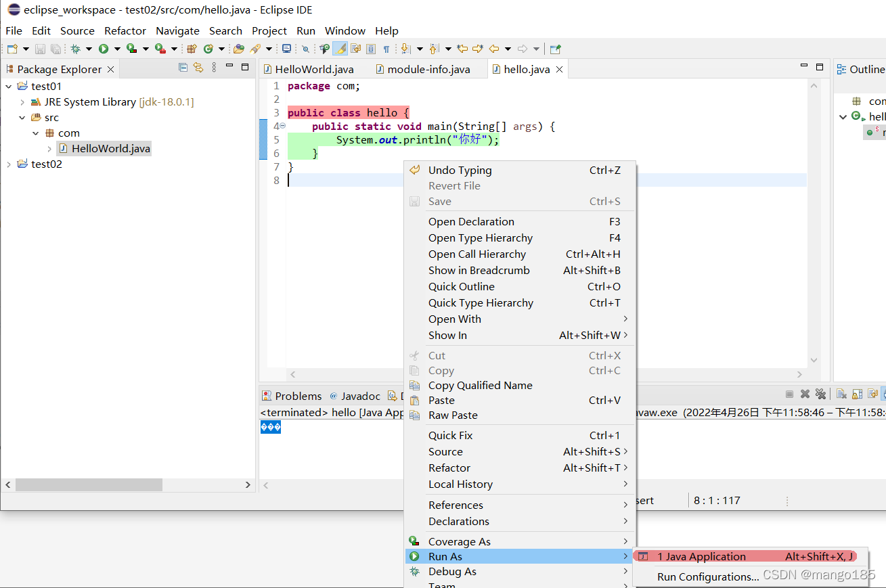Select HelloWorld.java in the Package Explorer
886x588 pixels.
(x=104, y=149)
